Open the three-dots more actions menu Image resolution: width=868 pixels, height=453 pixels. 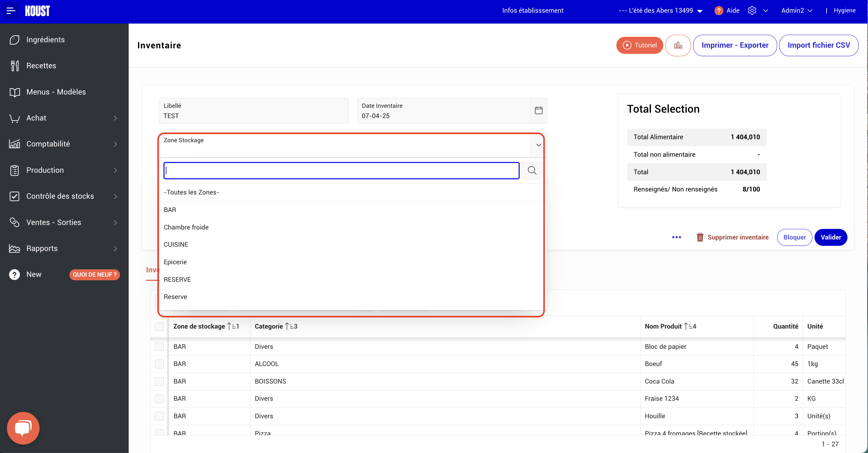tap(677, 237)
